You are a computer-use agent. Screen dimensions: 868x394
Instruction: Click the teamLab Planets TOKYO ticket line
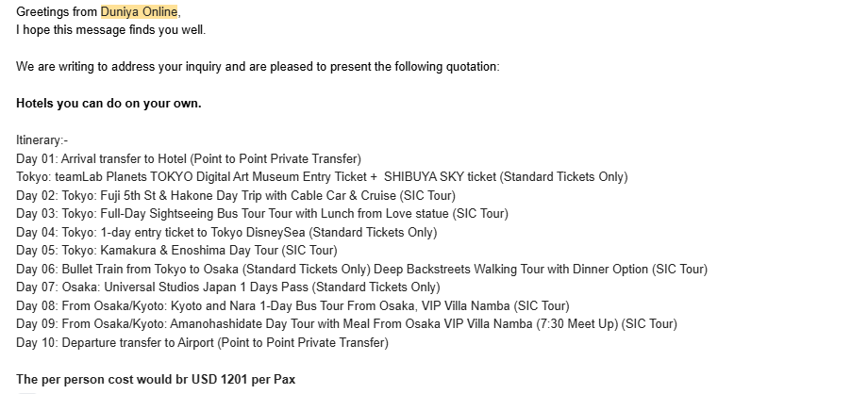[x=322, y=177]
